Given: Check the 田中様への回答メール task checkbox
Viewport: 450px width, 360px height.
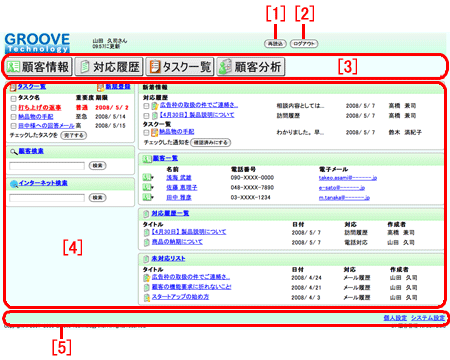Looking at the screenshot, I should (13, 126).
